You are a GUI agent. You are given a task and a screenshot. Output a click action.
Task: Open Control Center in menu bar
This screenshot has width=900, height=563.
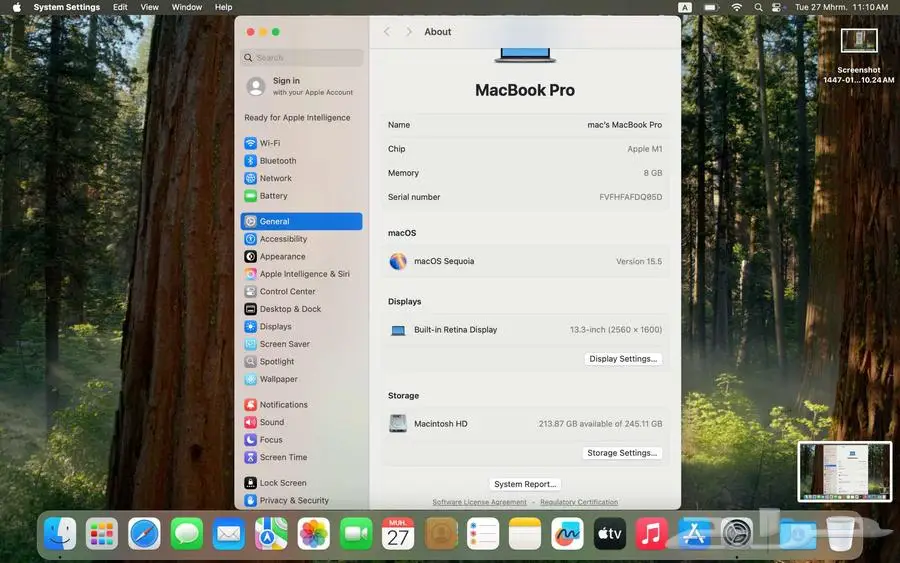[x=777, y=7]
